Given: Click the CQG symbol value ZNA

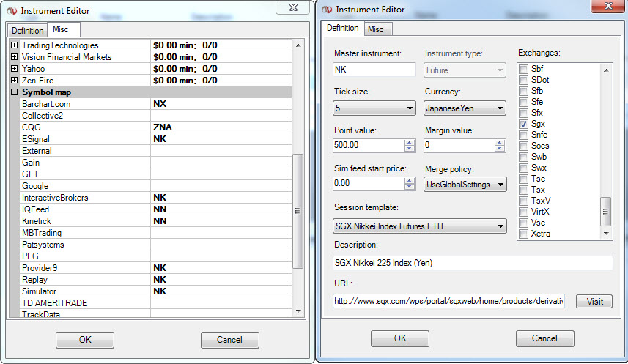Looking at the screenshot, I should pos(163,127).
